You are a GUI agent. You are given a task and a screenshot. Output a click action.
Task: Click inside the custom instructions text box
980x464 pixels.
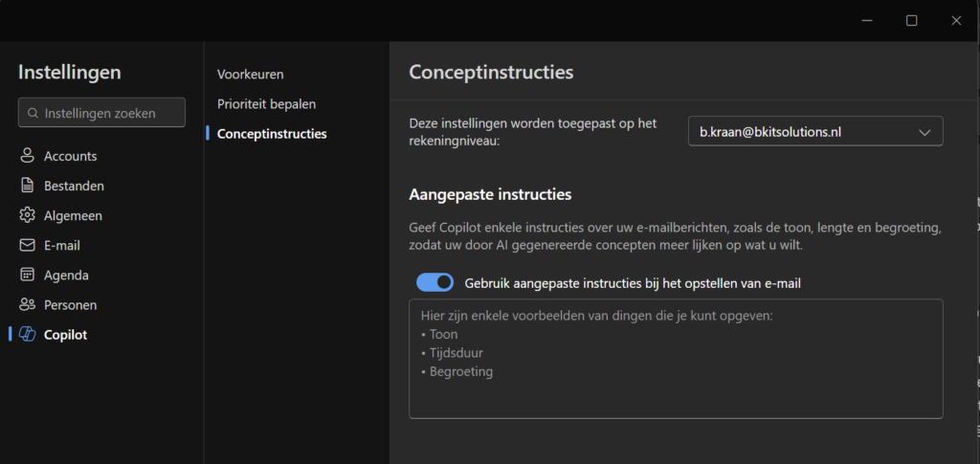pyautogui.click(x=676, y=359)
